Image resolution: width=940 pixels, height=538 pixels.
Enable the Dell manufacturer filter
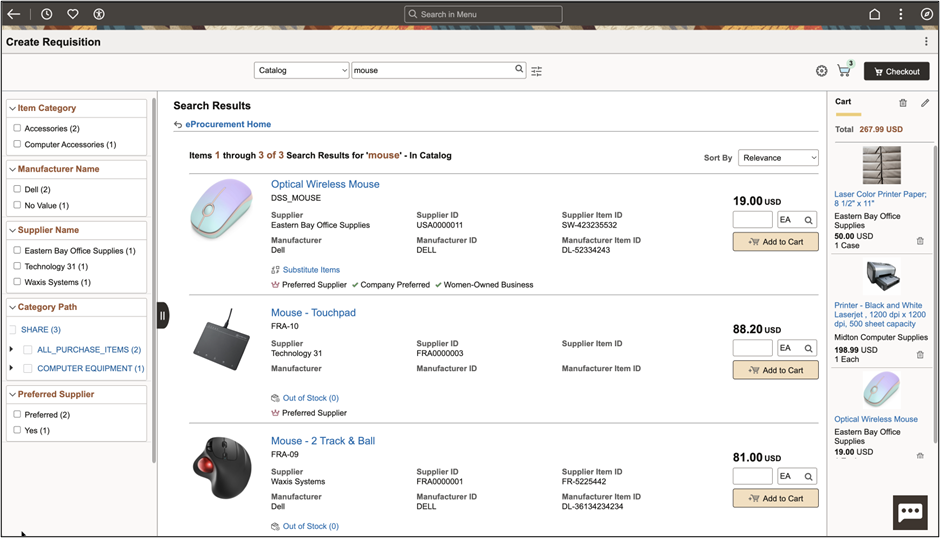click(17, 189)
